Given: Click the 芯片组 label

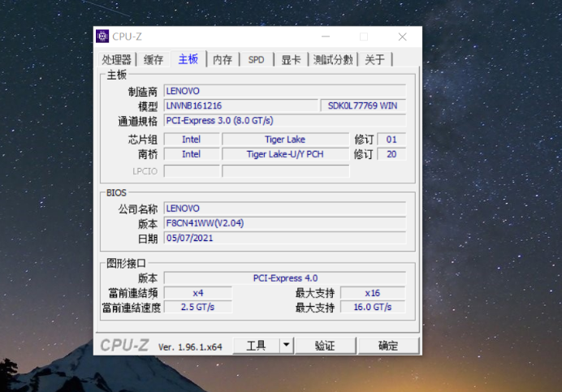Looking at the screenshot, I should (143, 140).
